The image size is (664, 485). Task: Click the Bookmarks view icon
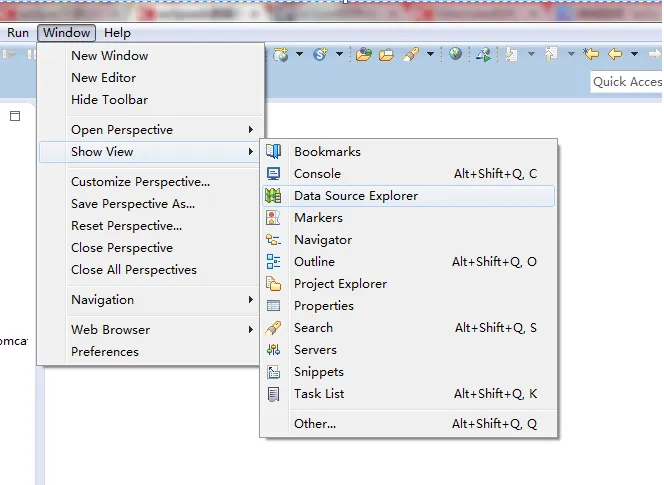tap(273, 151)
